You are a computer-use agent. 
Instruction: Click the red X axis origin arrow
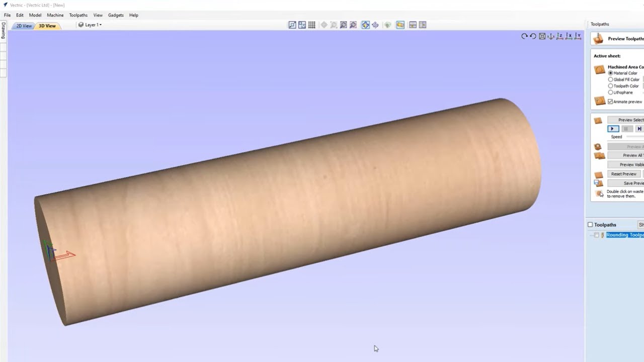click(64, 255)
